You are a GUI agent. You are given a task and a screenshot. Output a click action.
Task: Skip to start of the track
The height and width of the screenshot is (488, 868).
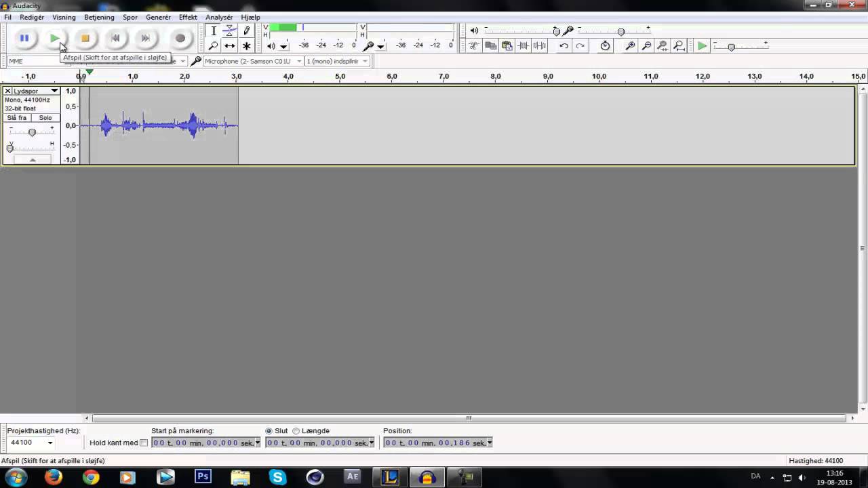pyautogui.click(x=115, y=39)
